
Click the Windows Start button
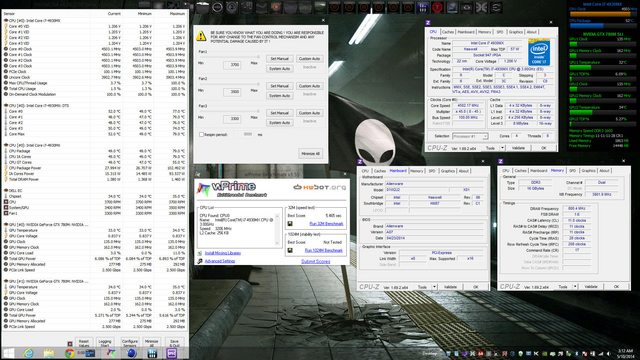pyautogui.click(x=9, y=353)
